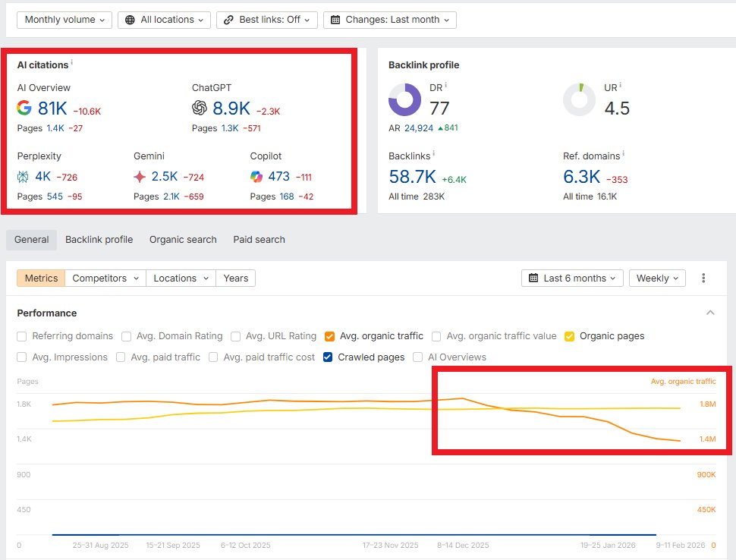
Task: Open the AR 24,924 rank link
Action: 419,128
